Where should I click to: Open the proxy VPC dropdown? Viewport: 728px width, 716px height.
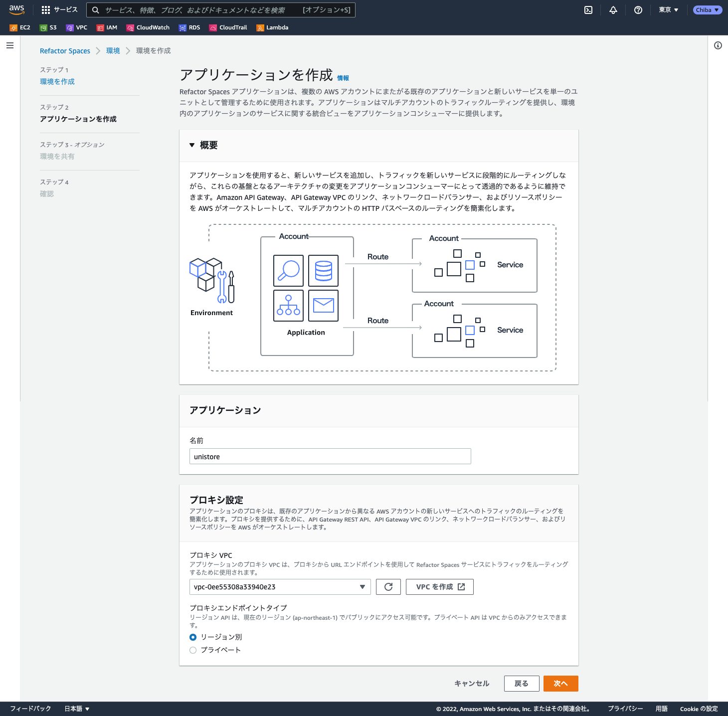pos(280,587)
